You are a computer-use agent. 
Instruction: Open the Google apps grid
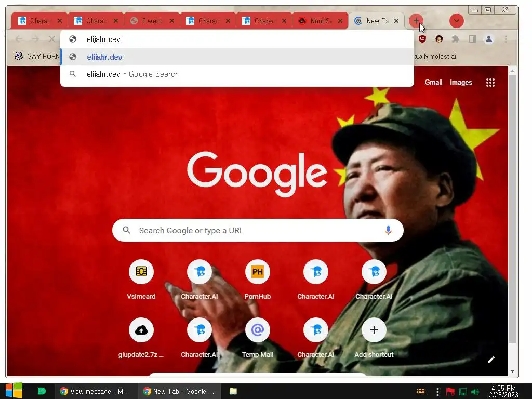tap(490, 83)
